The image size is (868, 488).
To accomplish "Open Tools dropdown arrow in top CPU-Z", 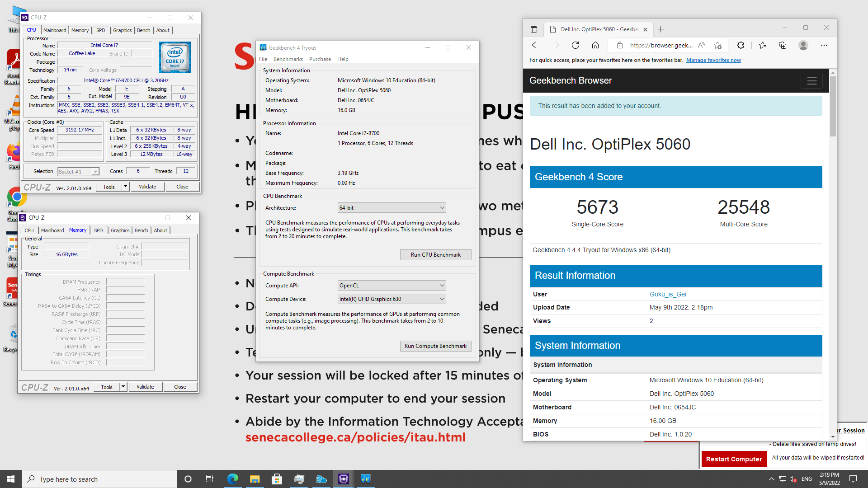I will point(125,187).
